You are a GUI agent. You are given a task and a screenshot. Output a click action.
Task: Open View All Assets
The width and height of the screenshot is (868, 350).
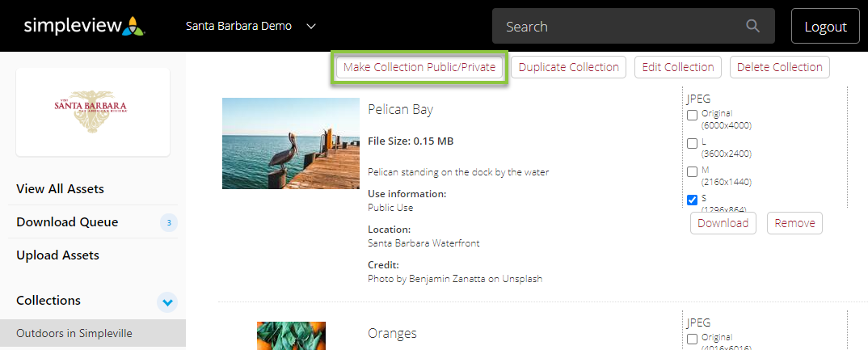click(x=61, y=189)
